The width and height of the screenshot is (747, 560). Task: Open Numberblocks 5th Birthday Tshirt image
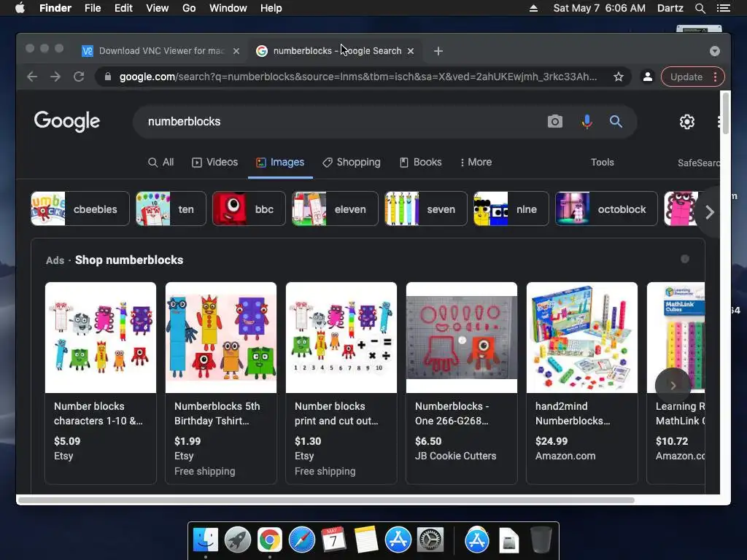[x=220, y=338]
